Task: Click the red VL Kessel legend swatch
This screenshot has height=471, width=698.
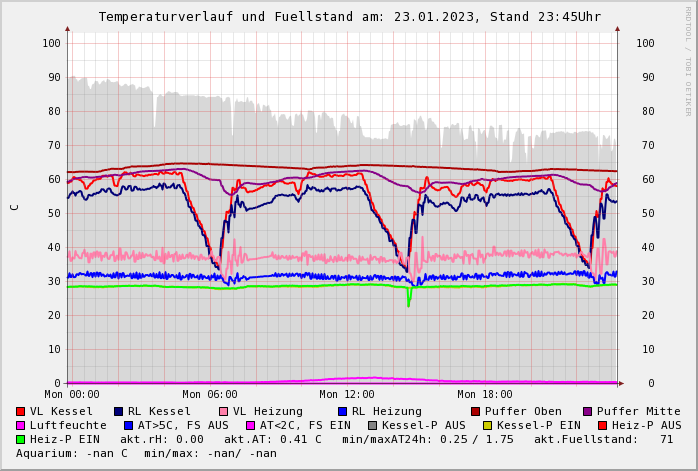Action: [x=21, y=411]
